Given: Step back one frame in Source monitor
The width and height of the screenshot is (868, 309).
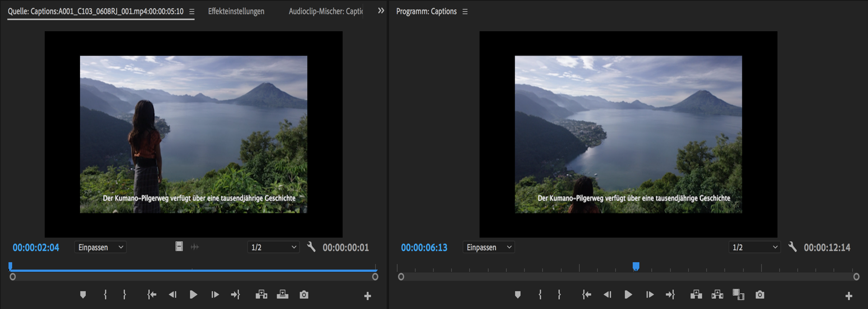Looking at the screenshot, I should (172, 295).
